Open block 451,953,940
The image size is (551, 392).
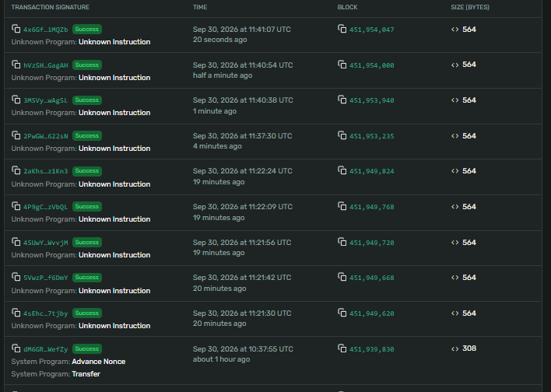tap(371, 100)
